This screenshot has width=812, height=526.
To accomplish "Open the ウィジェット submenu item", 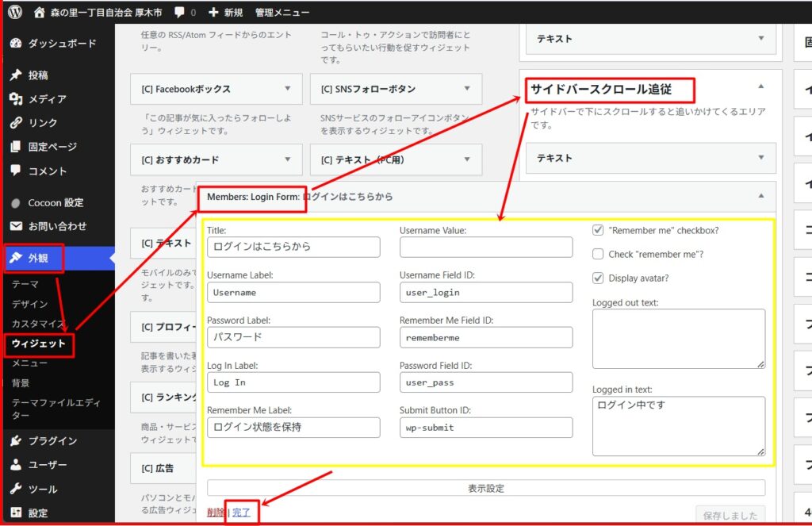I will (38, 344).
